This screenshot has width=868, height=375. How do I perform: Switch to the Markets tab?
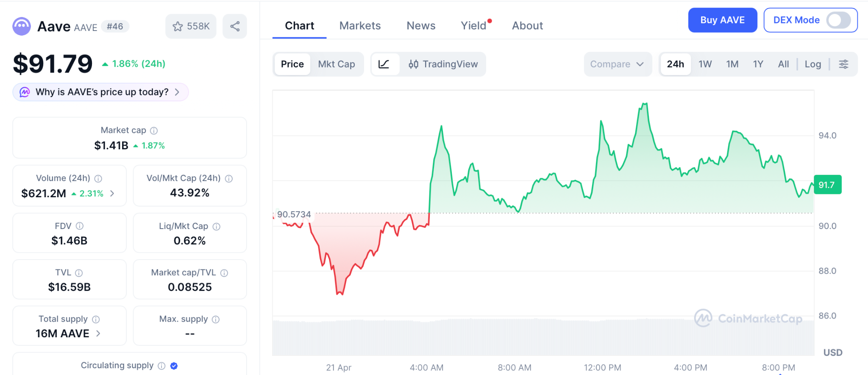tap(360, 26)
